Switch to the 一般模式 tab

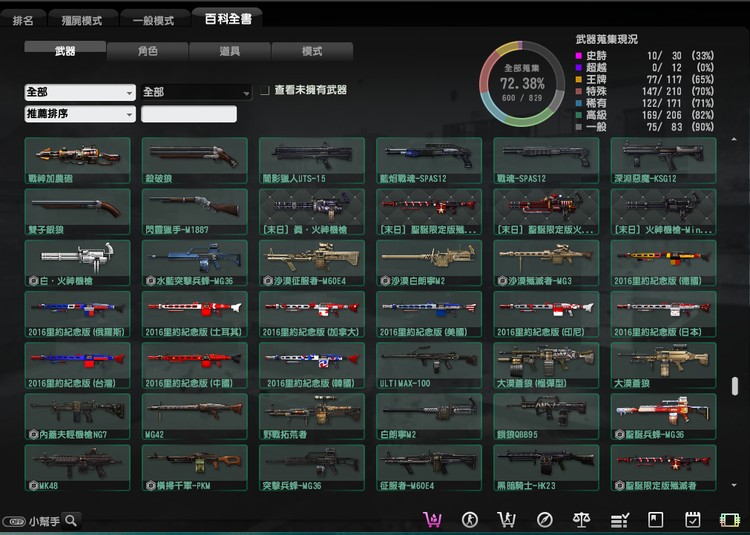click(x=154, y=20)
